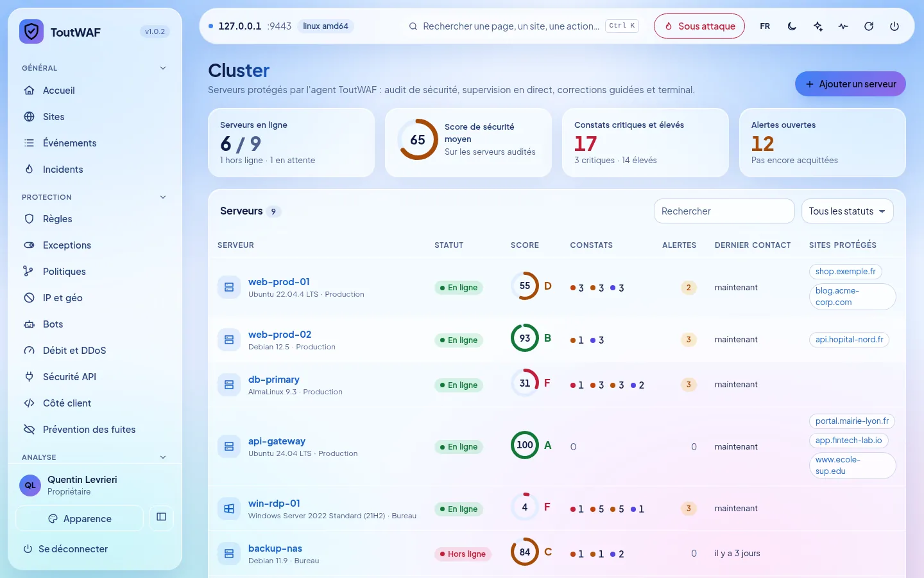
Task: Click the Bots robot icon
Action: pyautogui.click(x=29, y=324)
